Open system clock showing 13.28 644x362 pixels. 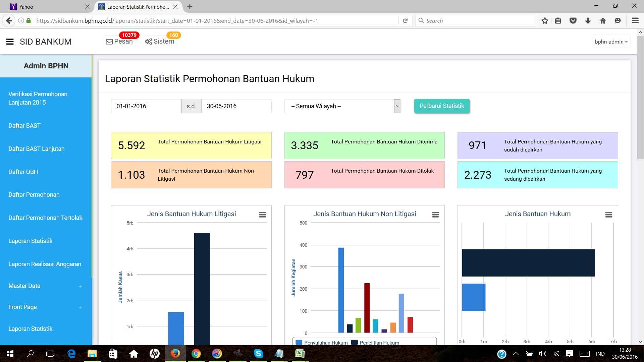point(625,354)
